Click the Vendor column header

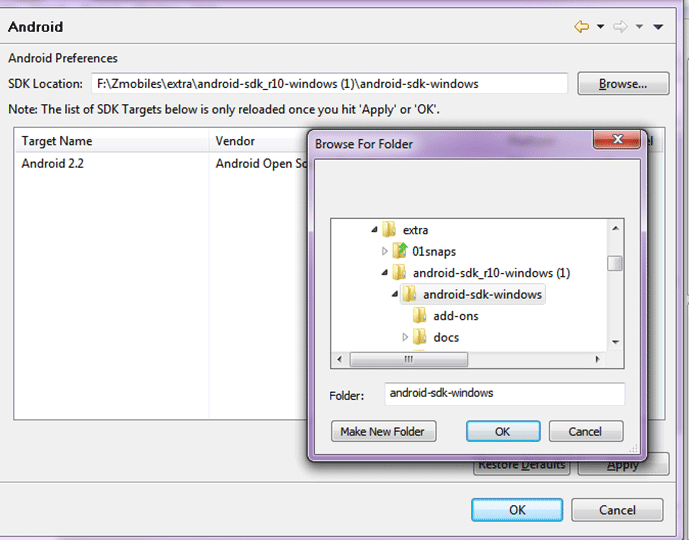coord(259,141)
